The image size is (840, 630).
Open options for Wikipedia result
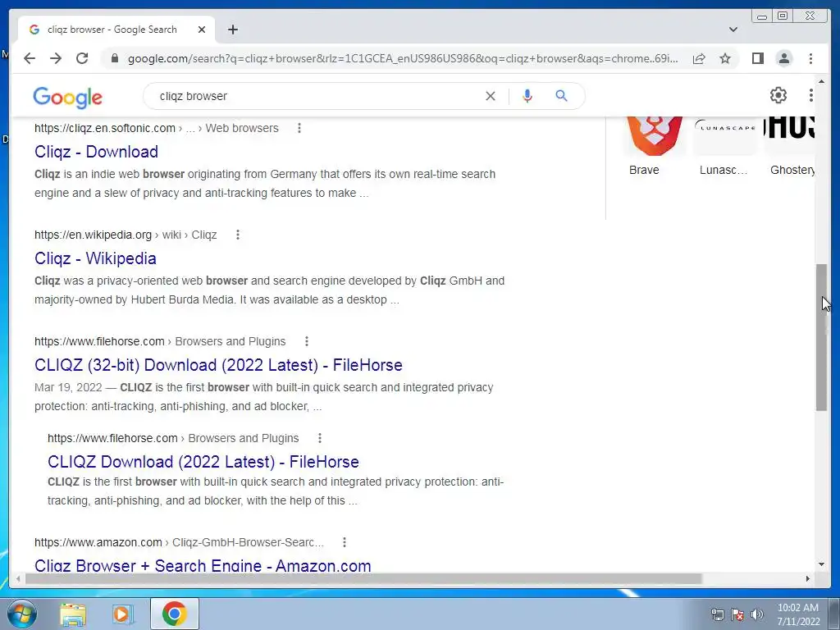[238, 235]
